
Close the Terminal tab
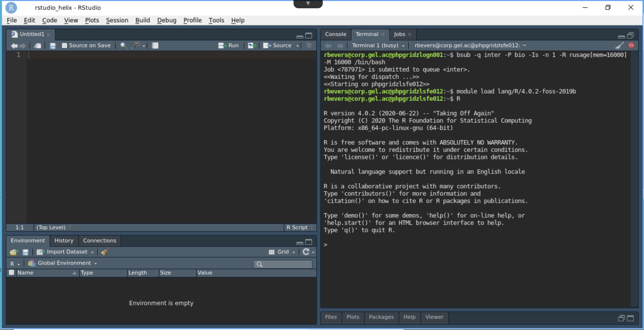tap(383, 34)
